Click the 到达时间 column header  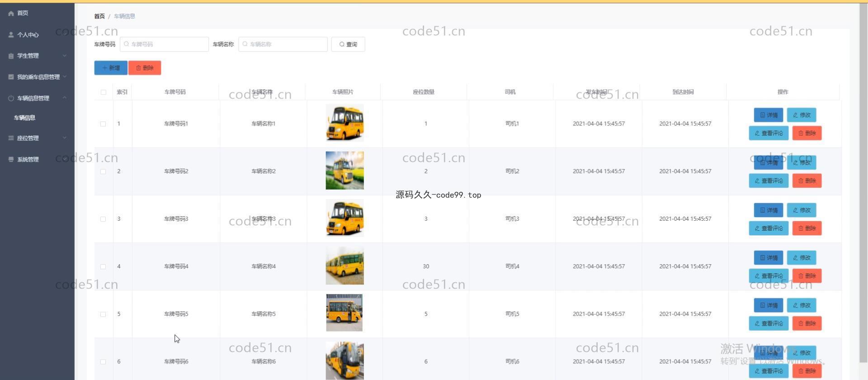(x=683, y=92)
